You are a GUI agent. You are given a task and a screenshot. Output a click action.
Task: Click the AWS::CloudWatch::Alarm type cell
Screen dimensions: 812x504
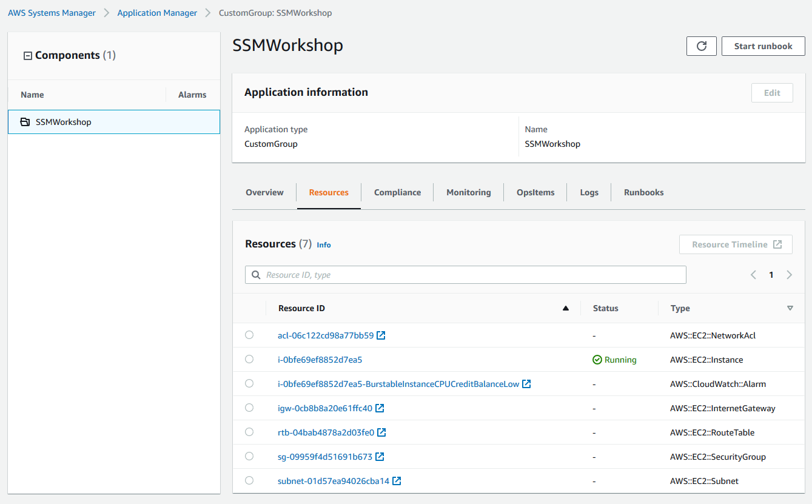pyautogui.click(x=718, y=384)
